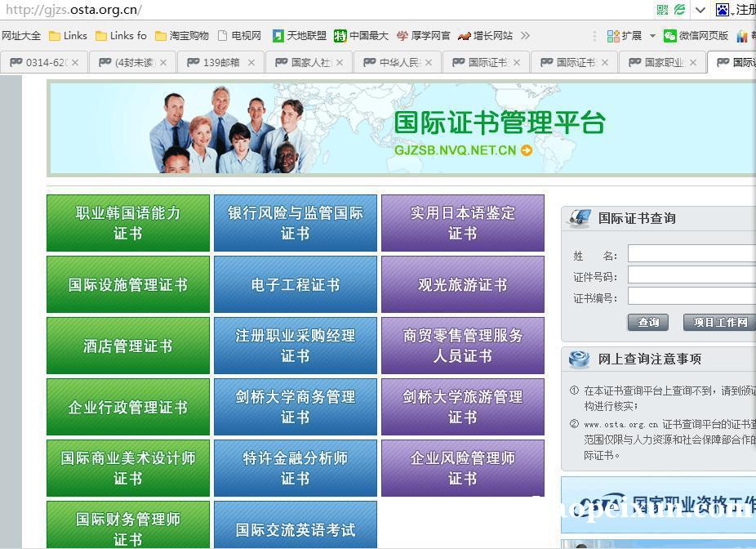
Task: Click the QR code icon in address bar
Action: coord(662,10)
